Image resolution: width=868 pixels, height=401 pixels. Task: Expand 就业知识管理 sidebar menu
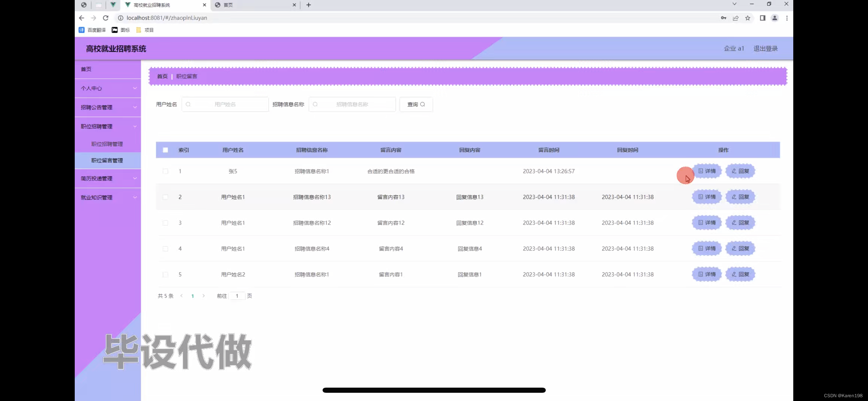(108, 197)
